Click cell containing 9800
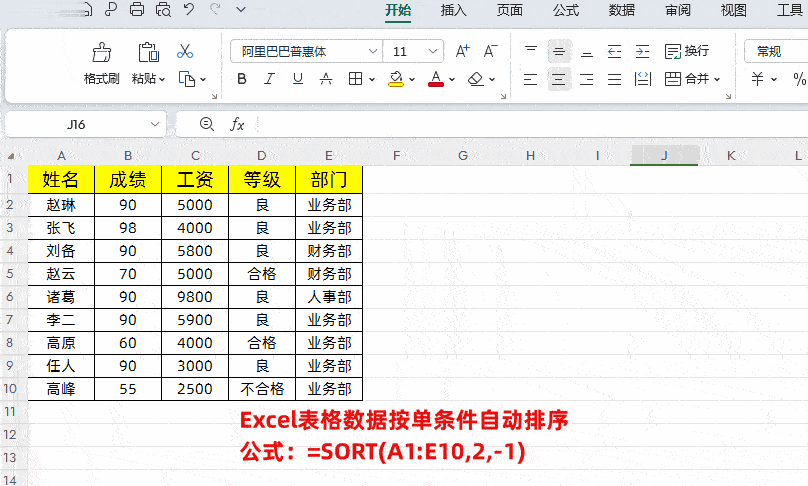 click(195, 297)
